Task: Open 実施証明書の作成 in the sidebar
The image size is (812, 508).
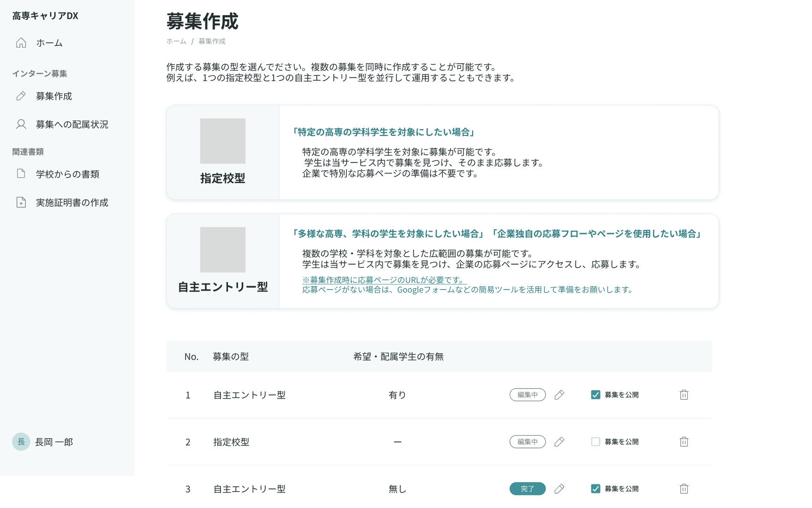Action: (x=72, y=202)
